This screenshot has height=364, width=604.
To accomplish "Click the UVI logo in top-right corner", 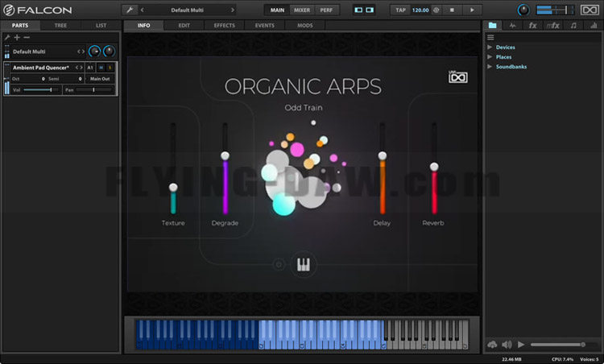I will 590,10.
